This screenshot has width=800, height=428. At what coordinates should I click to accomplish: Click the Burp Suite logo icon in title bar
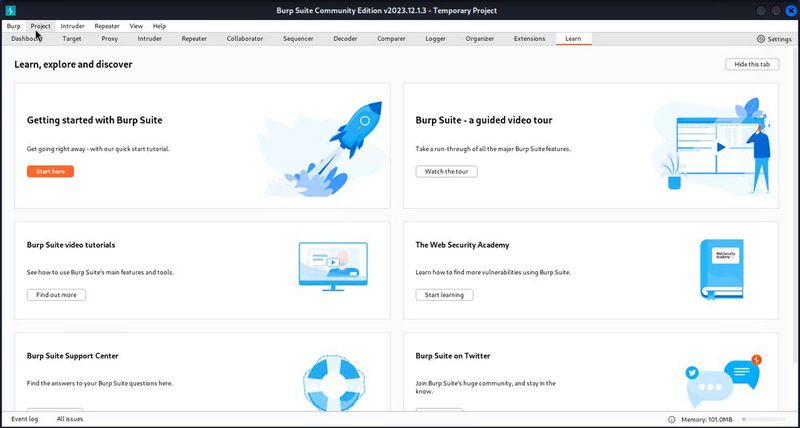(x=10, y=10)
